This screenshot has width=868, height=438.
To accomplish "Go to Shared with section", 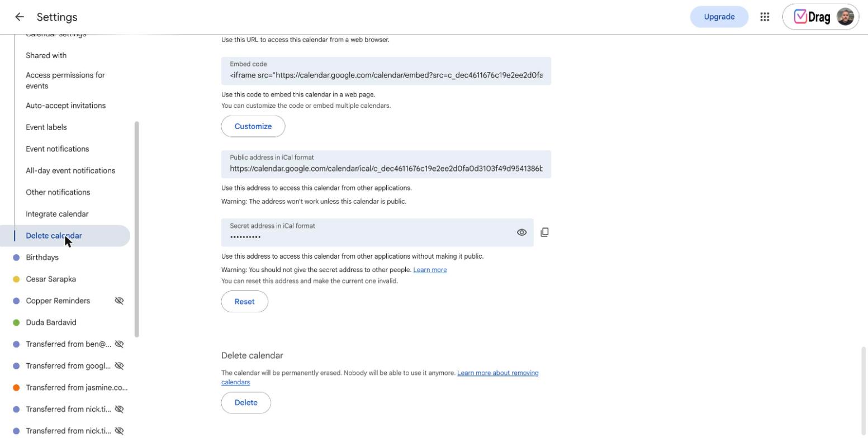I will point(46,55).
